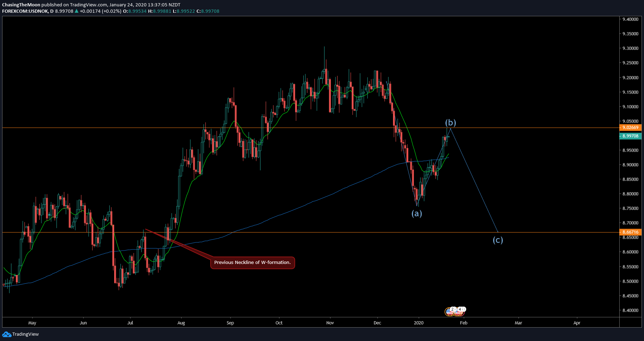Click the ChasingTheMoon author name

pos(21,5)
